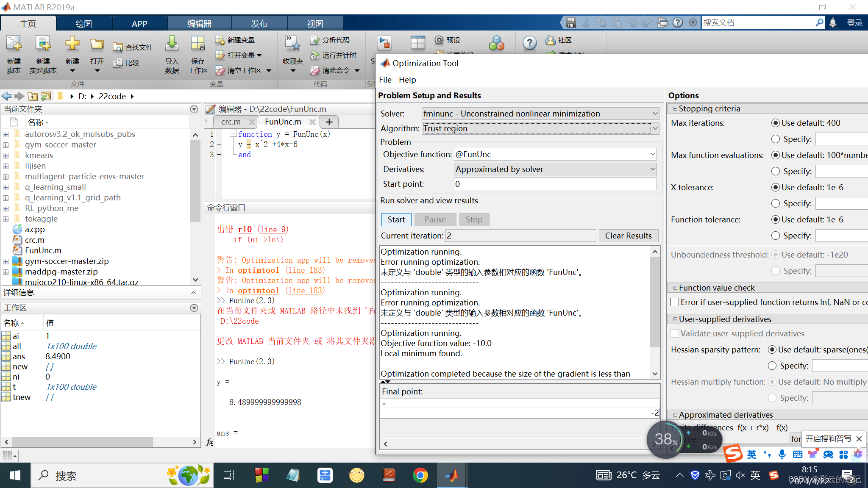Expand the gym-soccer-master folder node
The height and width of the screenshot is (488, 868).
[6, 145]
